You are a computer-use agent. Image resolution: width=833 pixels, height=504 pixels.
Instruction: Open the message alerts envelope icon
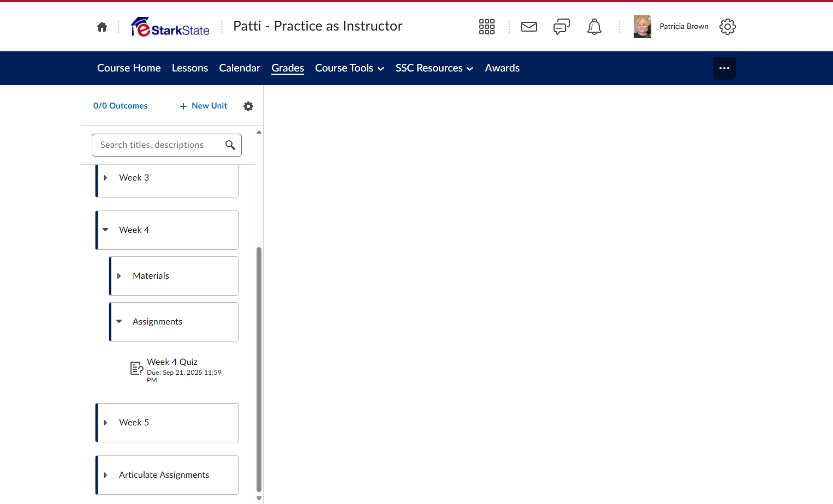[x=529, y=27]
